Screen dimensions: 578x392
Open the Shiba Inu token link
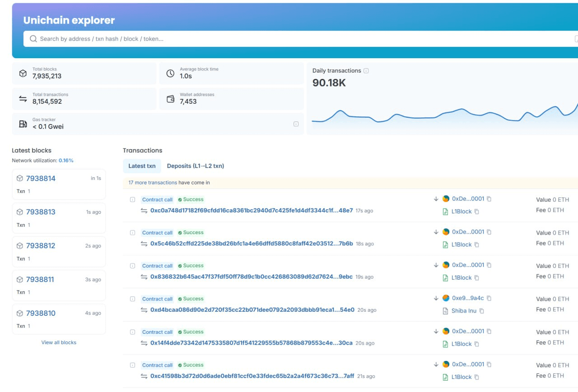[464, 311]
